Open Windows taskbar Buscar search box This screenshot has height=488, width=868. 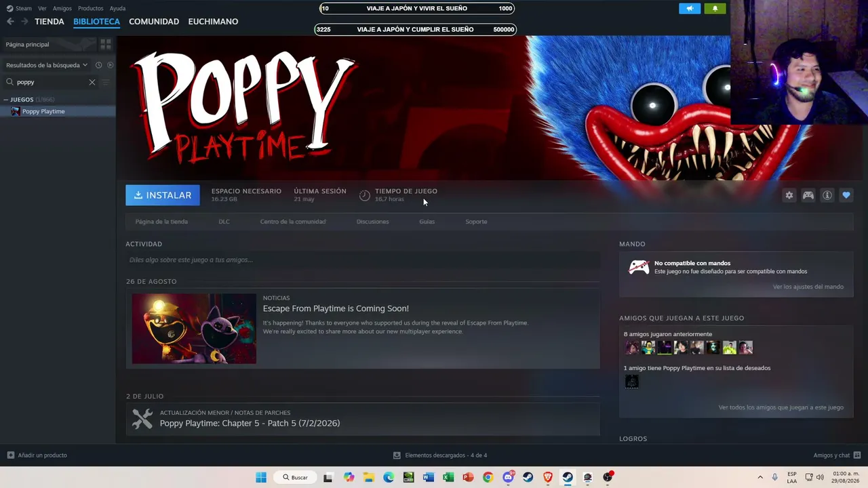coord(296,477)
